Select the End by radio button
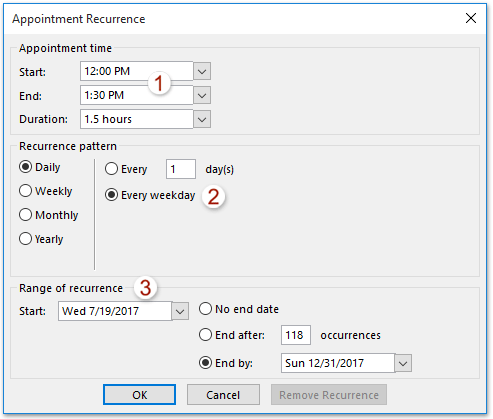 [x=205, y=363]
